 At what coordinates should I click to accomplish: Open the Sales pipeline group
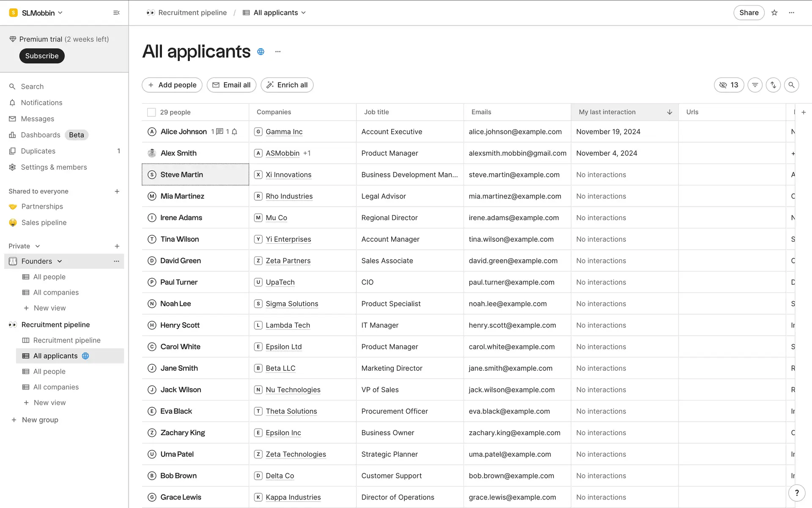point(44,223)
